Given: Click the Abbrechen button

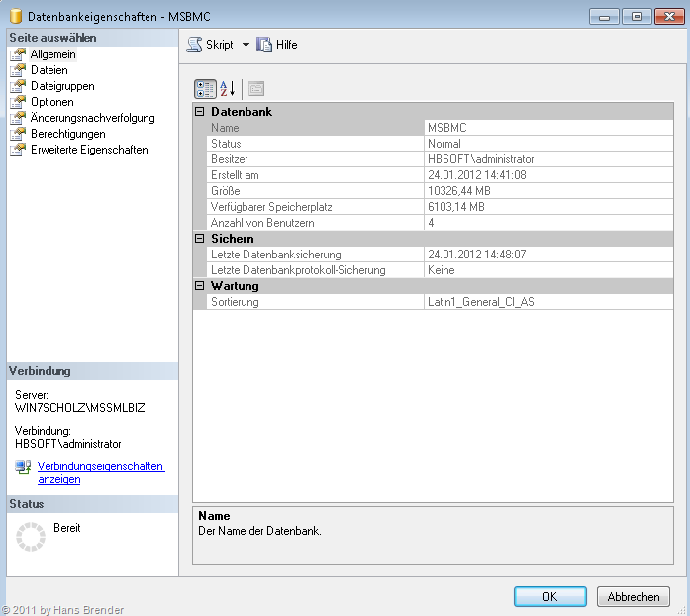Looking at the screenshot, I should click(633, 596).
